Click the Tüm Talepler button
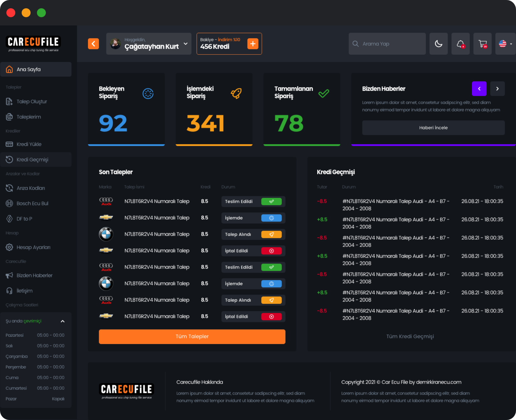The height and width of the screenshot is (420, 516). click(x=192, y=337)
